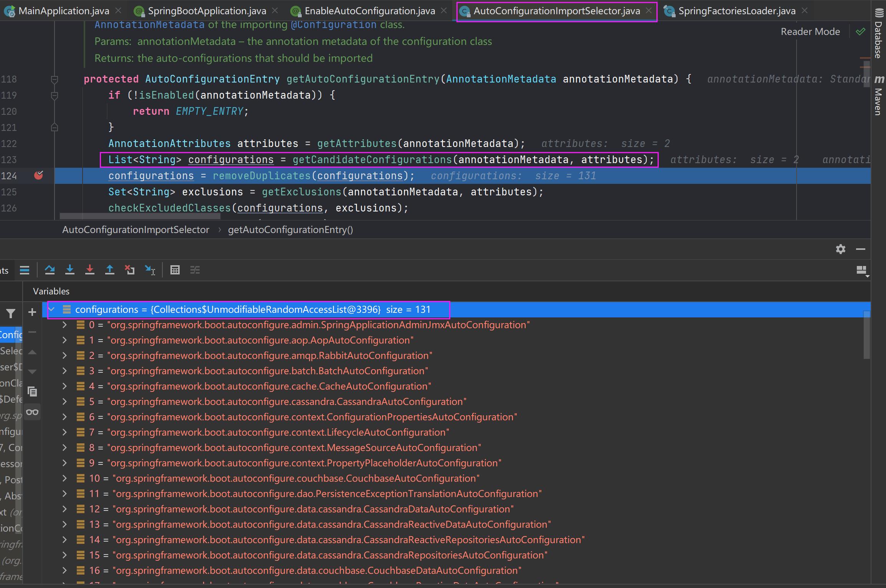Close SpringBootApplication.java tab
The image size is (886, 588).
click(x=275, y=11)
